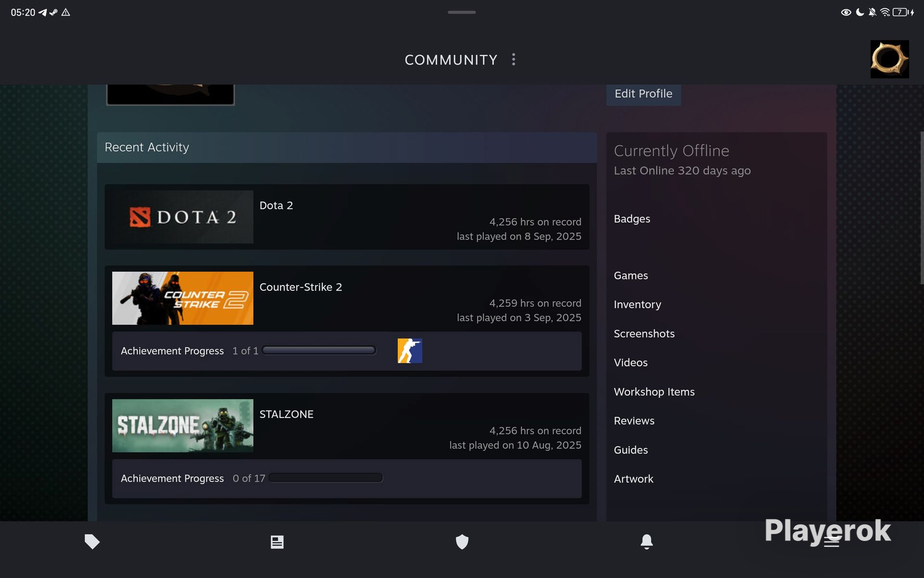Open the Counter-Strike 2 game banner
Screen dimensions: 924x578
[182, 298]
